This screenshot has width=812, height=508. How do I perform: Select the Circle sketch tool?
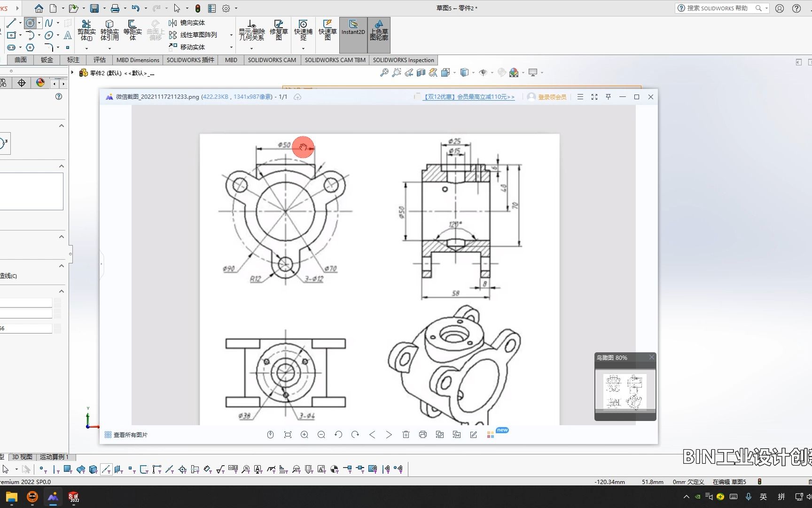tap(30, 23)
